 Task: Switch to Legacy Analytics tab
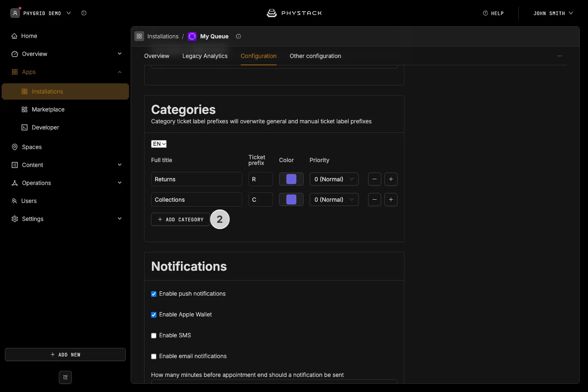click(205, 56)
